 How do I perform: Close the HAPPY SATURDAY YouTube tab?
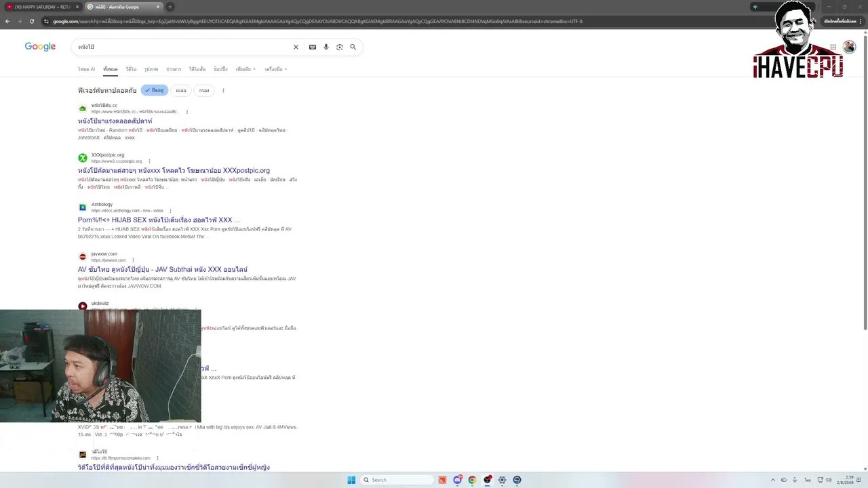click(77, 7)
